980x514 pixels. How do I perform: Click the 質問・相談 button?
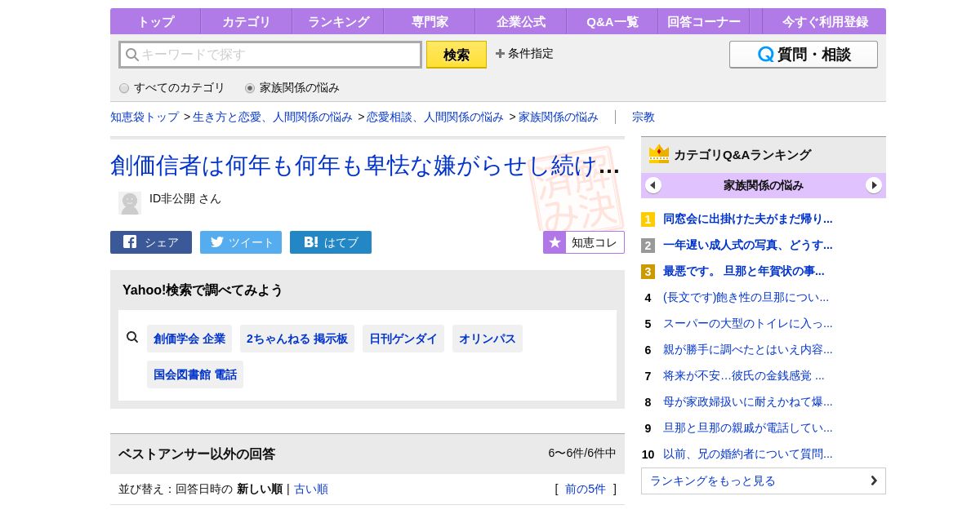(804, 55)
